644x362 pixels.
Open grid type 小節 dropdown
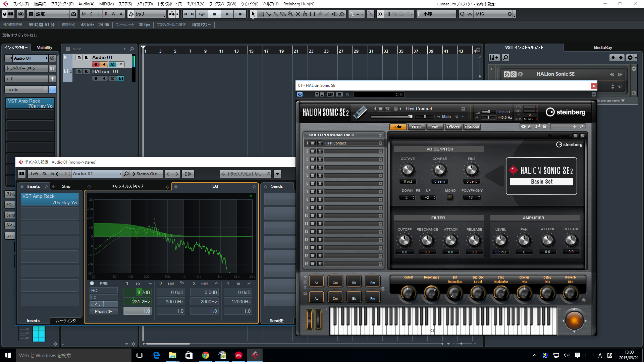coord(436,14)
